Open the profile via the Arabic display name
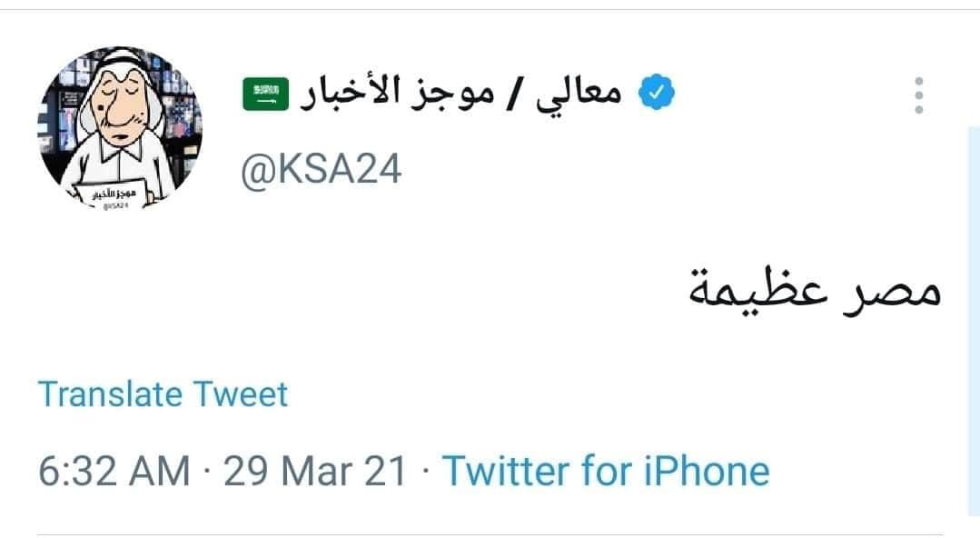Viewport: 980px width, 538px height. (x=461, y=94)
